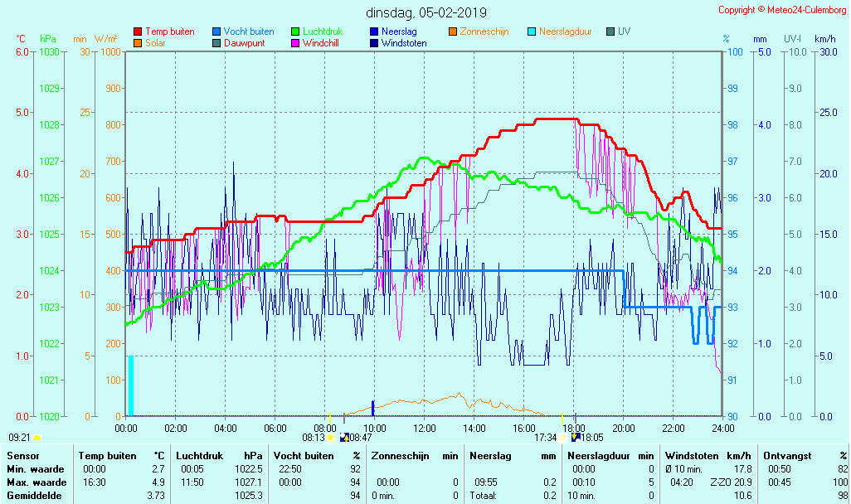Select the Neerslagduur legend label
Screen dimensions: 851x504
pos(565,31)
